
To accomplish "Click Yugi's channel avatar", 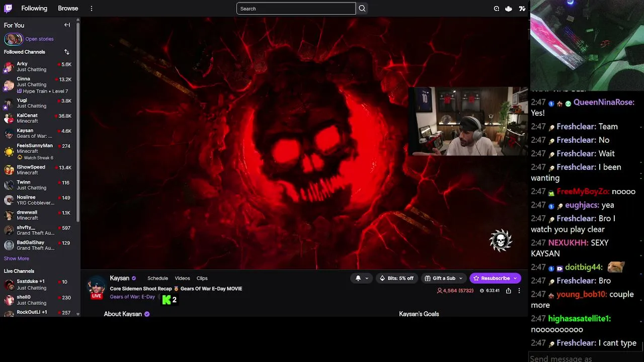I will point(9,103).
